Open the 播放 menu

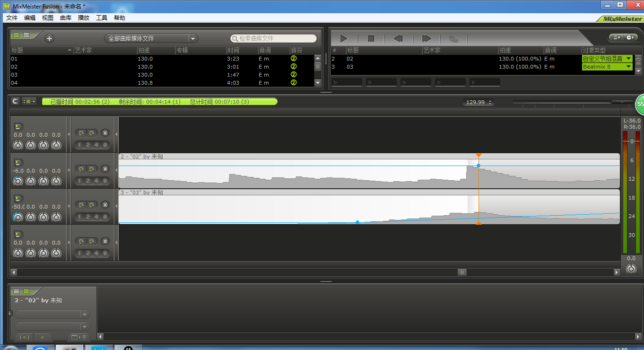[84, 18]
